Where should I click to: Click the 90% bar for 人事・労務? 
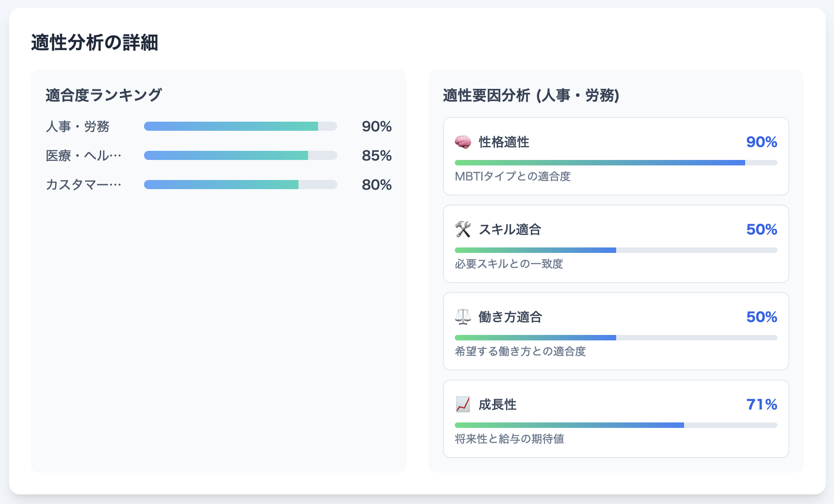(x=240, y=126)
